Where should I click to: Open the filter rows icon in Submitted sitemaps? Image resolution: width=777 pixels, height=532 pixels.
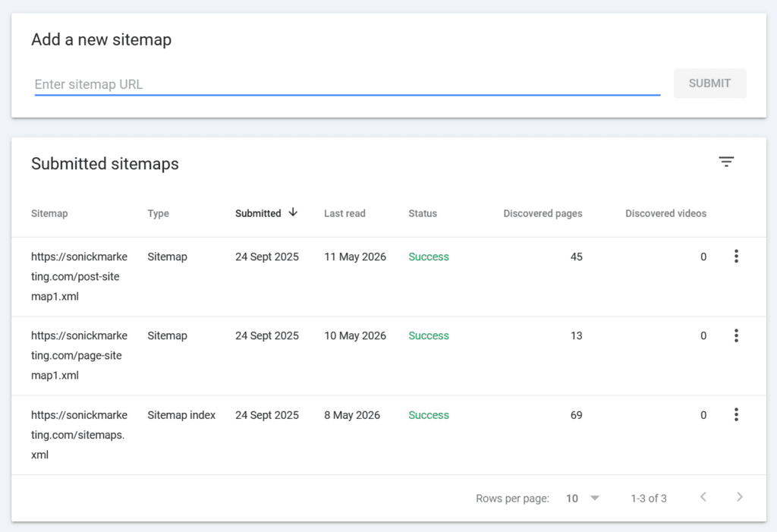click(726, 162)
